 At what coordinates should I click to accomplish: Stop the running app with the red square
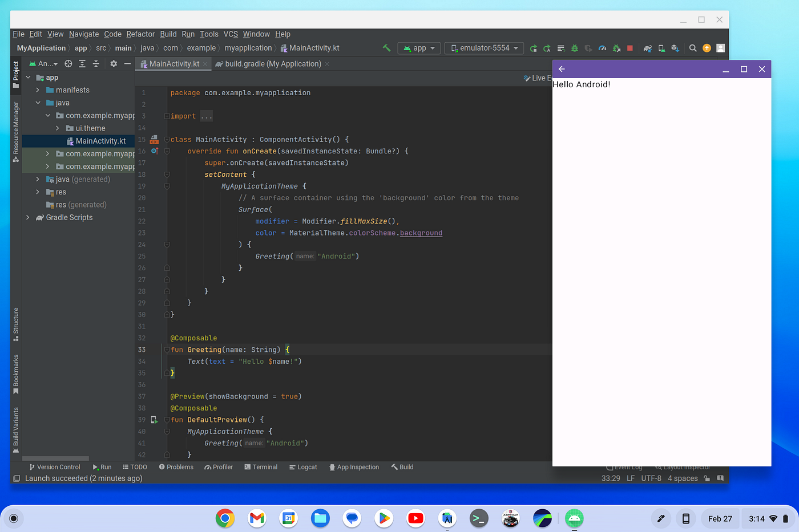coord(629,48)
